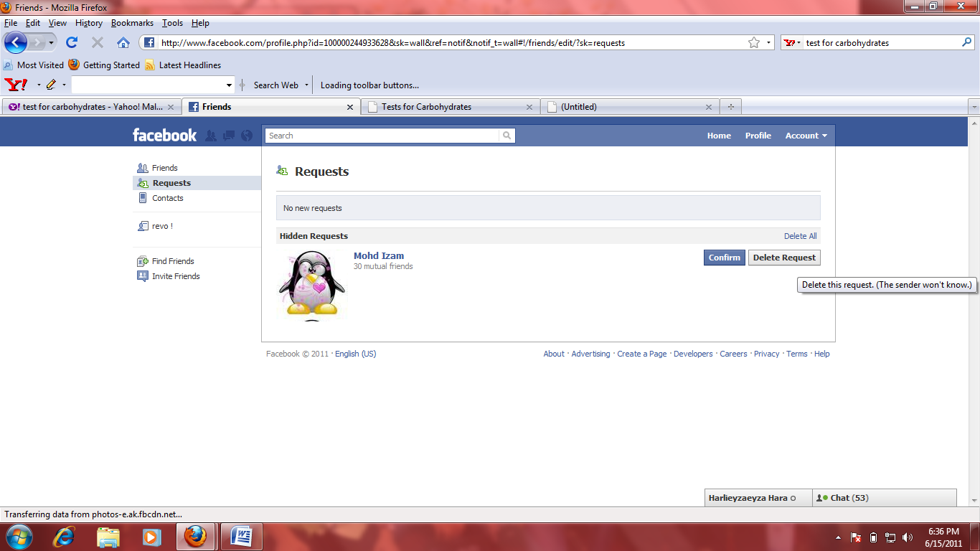
Task: Select Friends in the left sidebar
Action: [x=197, y=168]
